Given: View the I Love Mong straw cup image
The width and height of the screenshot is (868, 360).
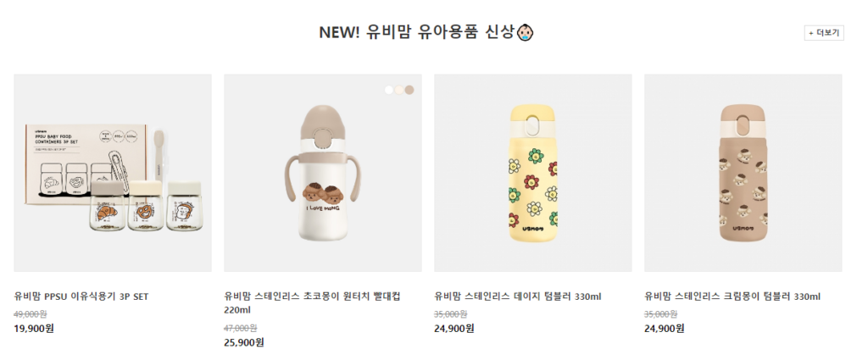Looking at the screenshot, I should point(323,173).
